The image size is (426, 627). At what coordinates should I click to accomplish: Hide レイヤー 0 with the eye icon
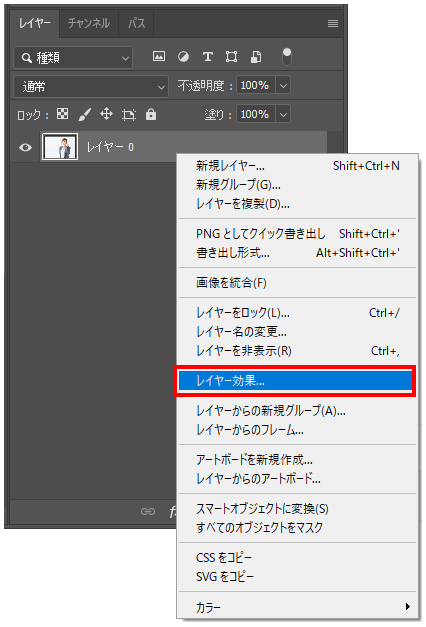point(25,148)
